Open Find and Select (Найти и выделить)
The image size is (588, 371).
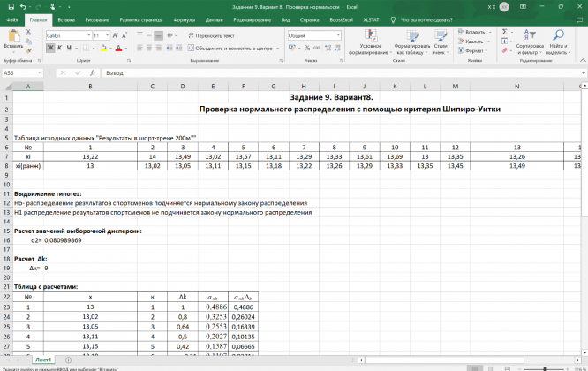pyautogui.click(x=558, y=42)
